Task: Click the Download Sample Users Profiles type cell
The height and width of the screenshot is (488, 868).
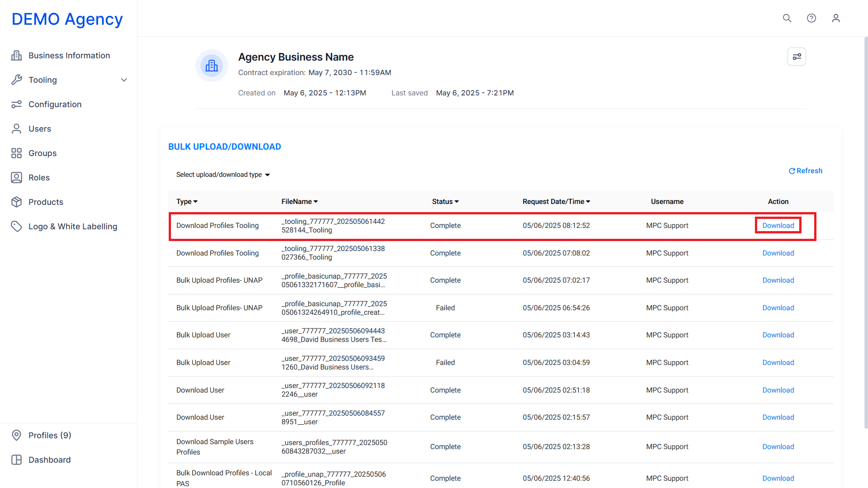Action: (215, 447)
